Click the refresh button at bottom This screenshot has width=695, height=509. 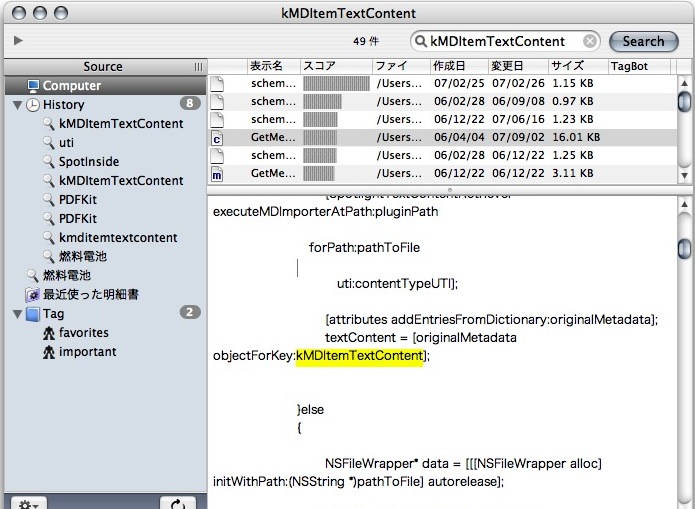pyautogui.click(x=178, y=503)
